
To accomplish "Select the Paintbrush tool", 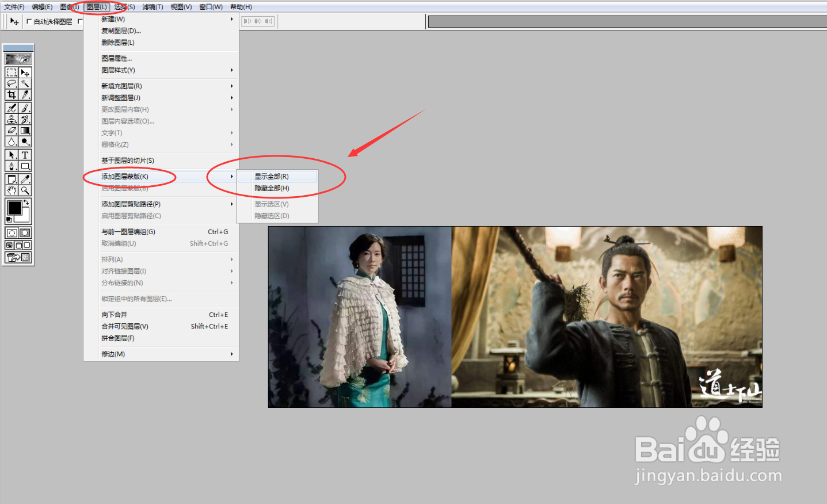I will click(x=25, y=108).
